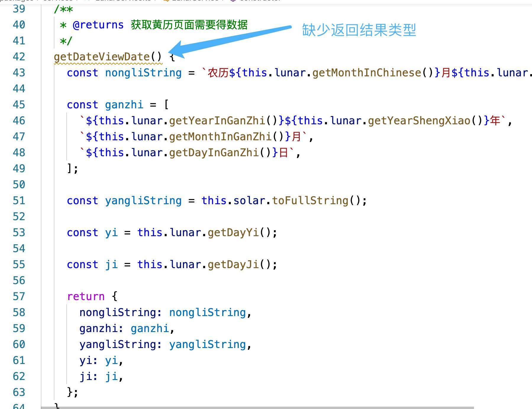Screen dimensions: 532x409
Task: Click line number 45 in the gutter
Action: point(19,104)
